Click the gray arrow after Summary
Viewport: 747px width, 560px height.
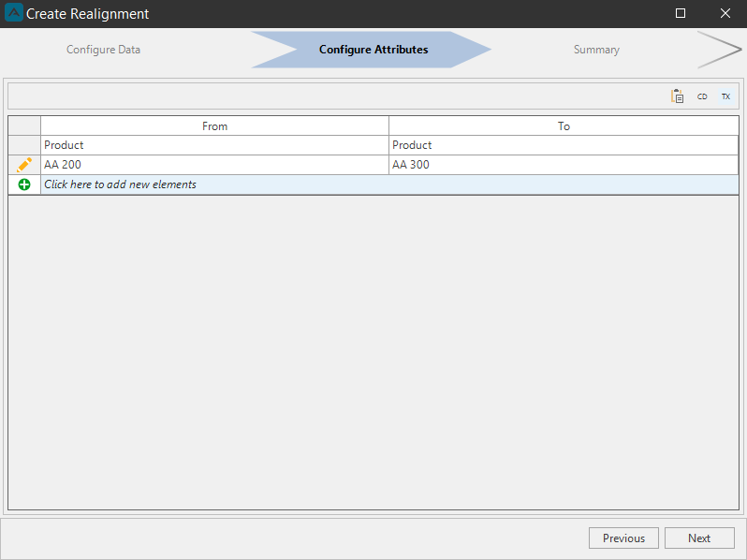click(x=719, y=50)
